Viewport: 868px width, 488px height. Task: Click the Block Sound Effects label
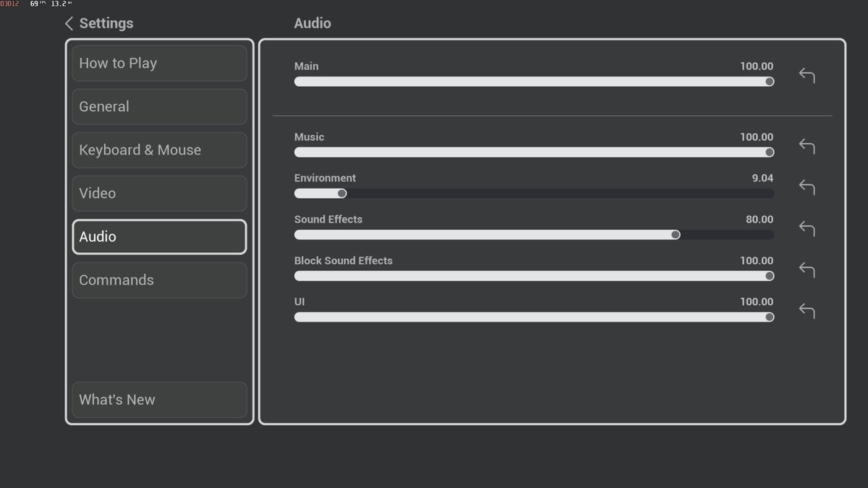(344, 260)
